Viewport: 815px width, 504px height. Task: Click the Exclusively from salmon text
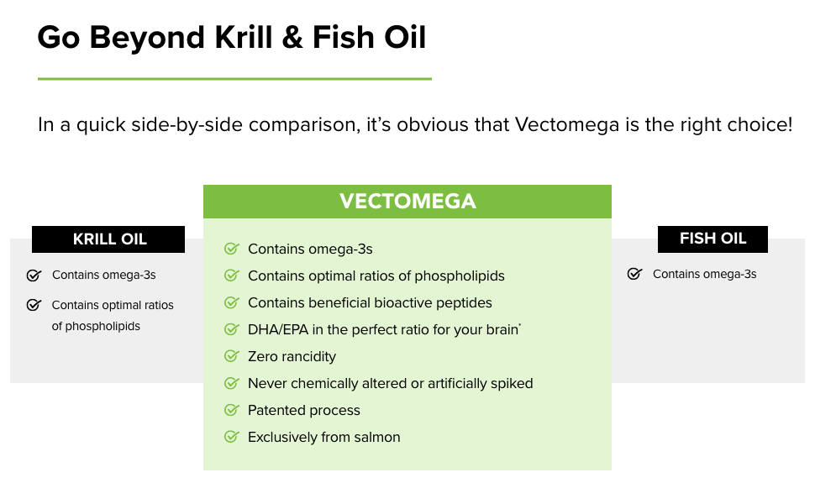(x=324, y=437)
